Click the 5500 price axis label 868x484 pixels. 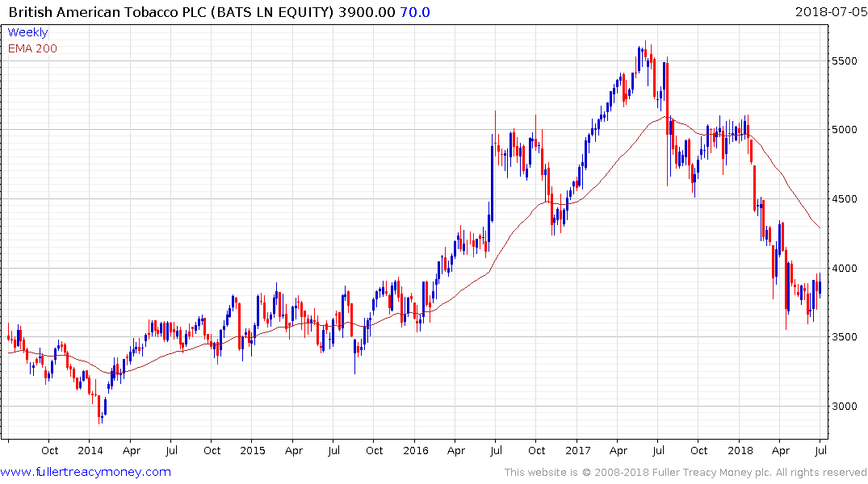pos(845,60)
